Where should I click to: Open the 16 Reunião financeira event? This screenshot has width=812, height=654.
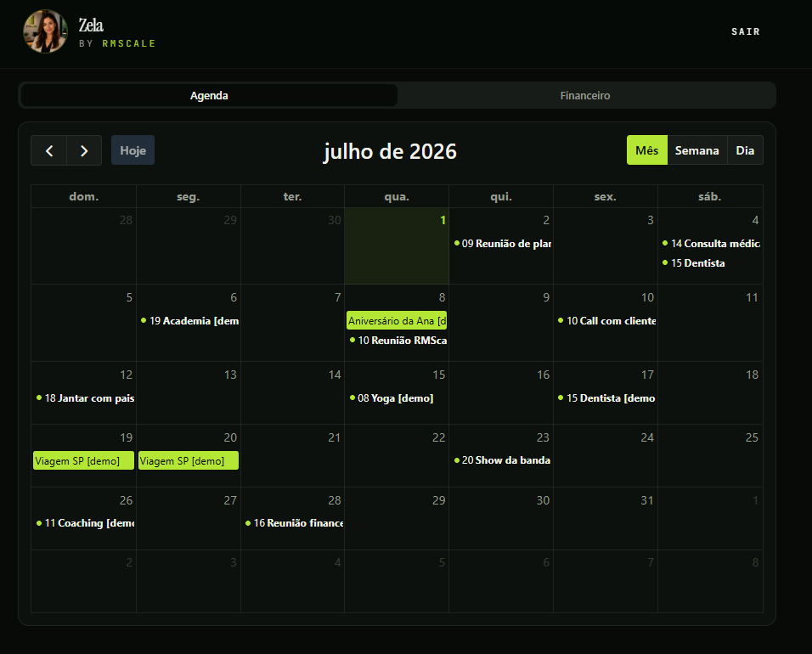[293, 523]
